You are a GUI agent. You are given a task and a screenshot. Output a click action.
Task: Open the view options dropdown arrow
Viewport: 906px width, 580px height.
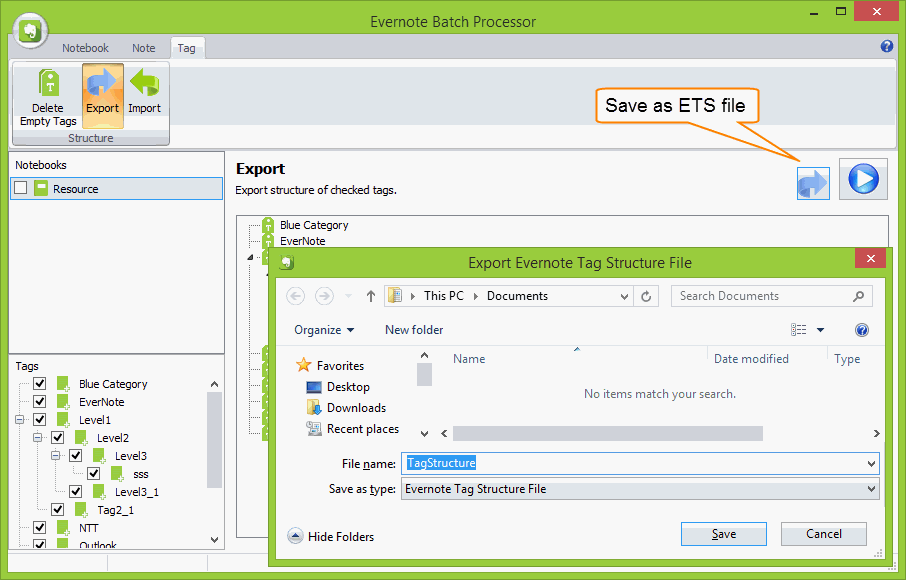point(820,330)
